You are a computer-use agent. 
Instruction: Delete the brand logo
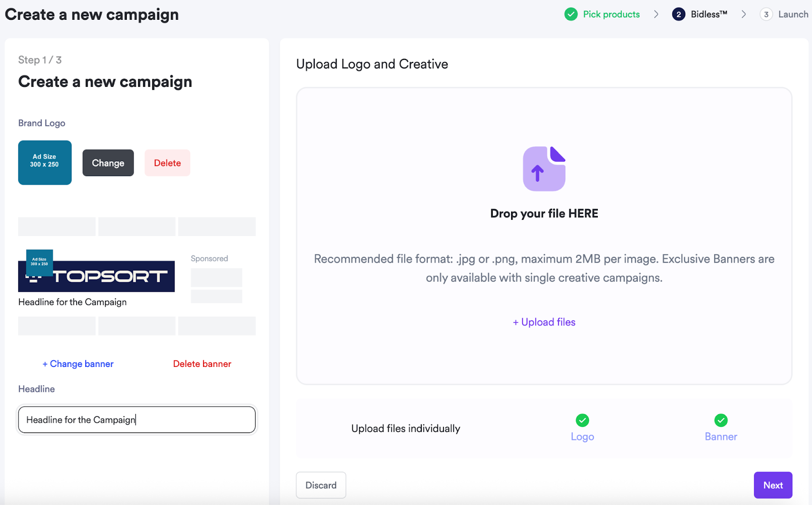pos(167,163)
